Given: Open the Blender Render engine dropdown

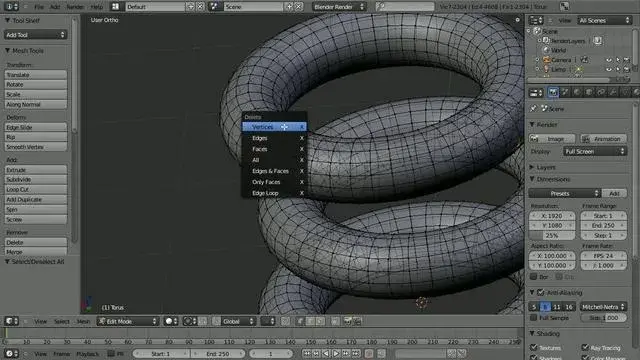Looking at the screenshot, I should click(339, 7).
